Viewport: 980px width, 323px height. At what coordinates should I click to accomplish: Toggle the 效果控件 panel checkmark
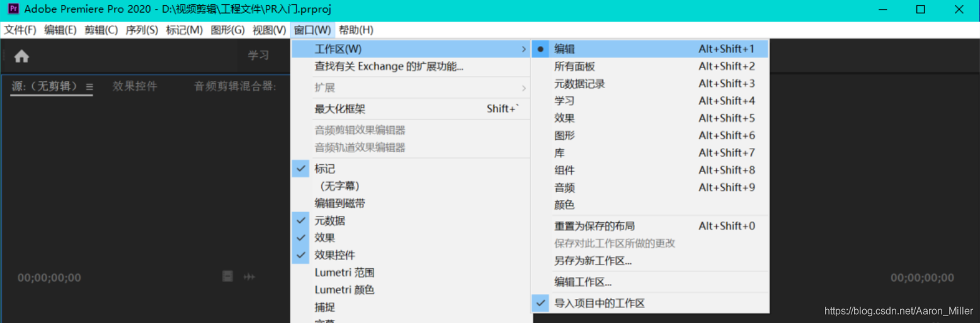(x=301, y=255)
